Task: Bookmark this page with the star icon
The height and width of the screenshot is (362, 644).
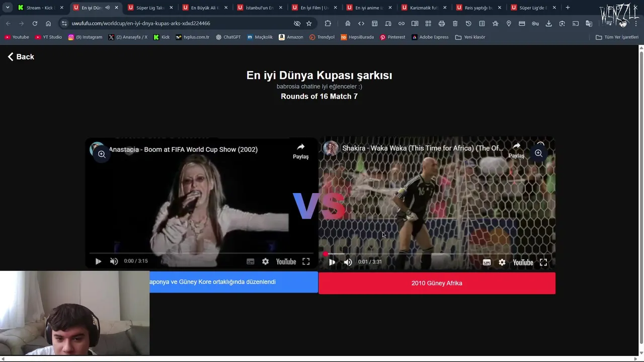Action: pyautogui.click(x=309, y=23)
